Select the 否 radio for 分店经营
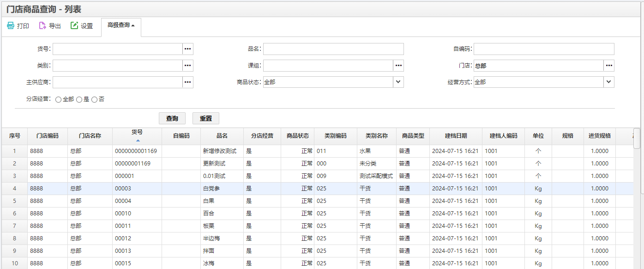The width and height of the screenshot is (644, 269). pyautogui.click(x=95, y=99)
